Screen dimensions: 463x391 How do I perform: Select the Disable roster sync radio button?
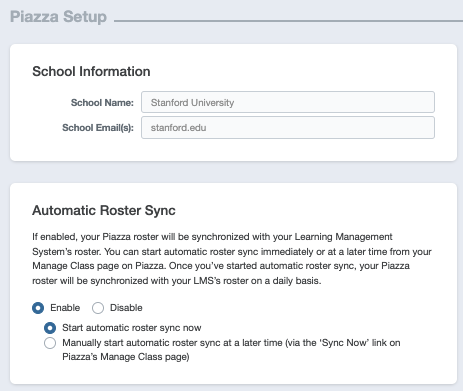pyautogui.click(x=98, y=308)
